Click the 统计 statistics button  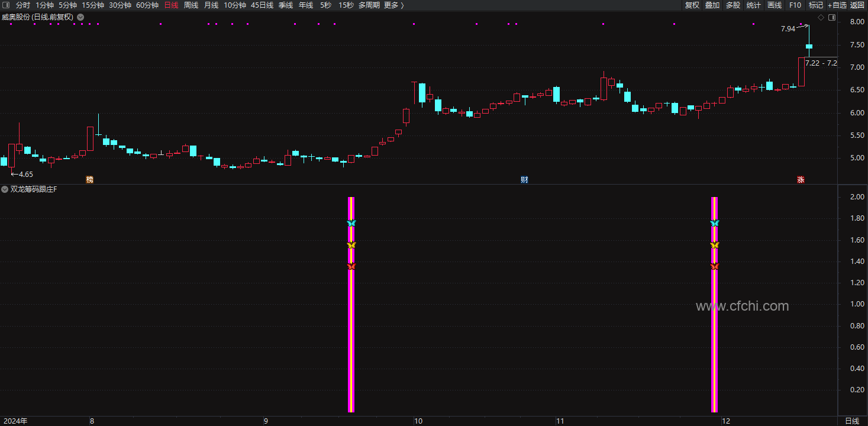(754, 5)
